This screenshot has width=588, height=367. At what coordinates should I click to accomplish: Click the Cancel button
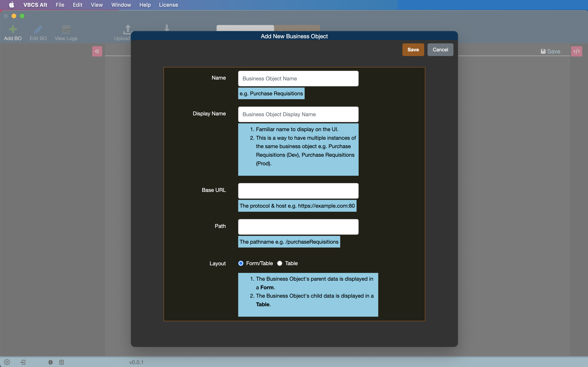click(440, 50)
